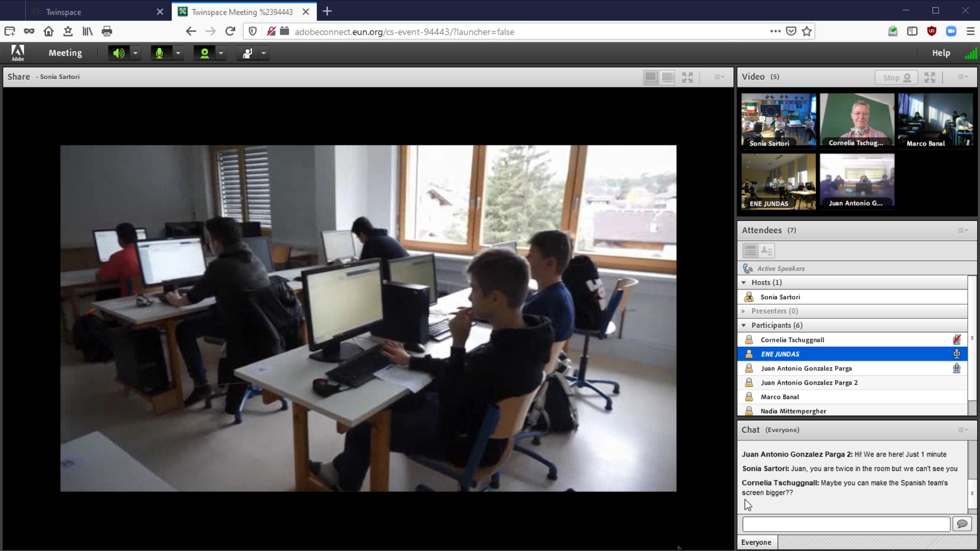Image resolution: width=980 pixels, height=551 pixels.
Task: Close the Twinspace Meeting browser tab
Action: pos(306,12)
